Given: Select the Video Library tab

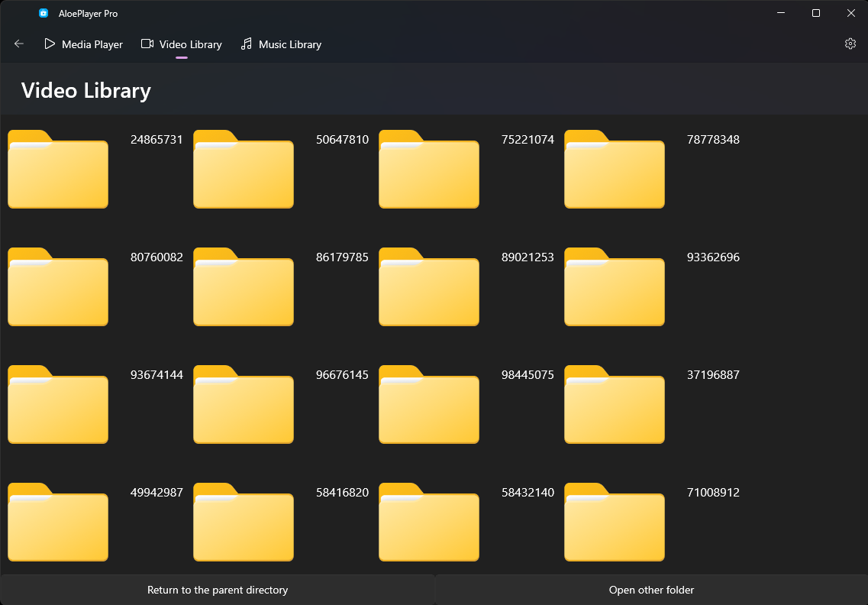Looking at the screenshot, I should pyautogui.click(x=182, y=44).
